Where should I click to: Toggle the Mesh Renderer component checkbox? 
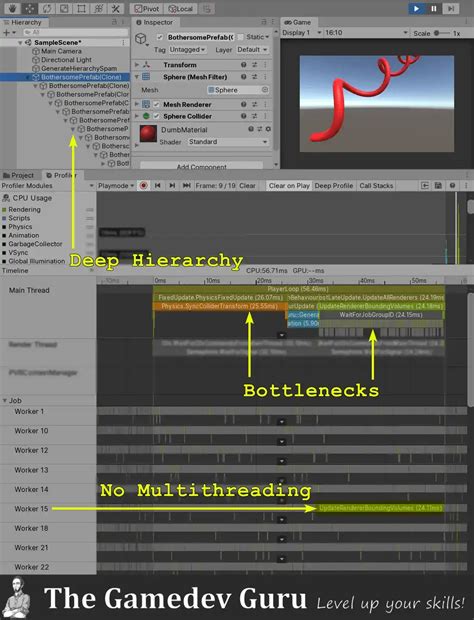tap(156, 104)
